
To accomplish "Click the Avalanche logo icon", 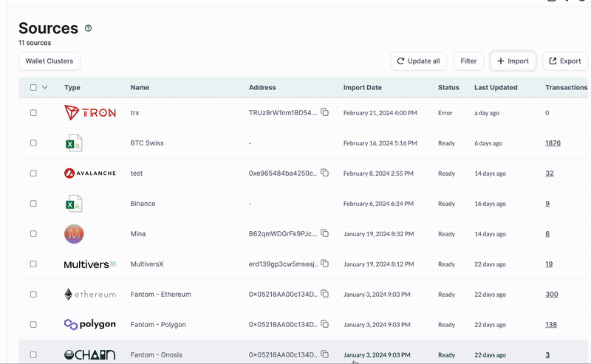I will tap(90, 174).
